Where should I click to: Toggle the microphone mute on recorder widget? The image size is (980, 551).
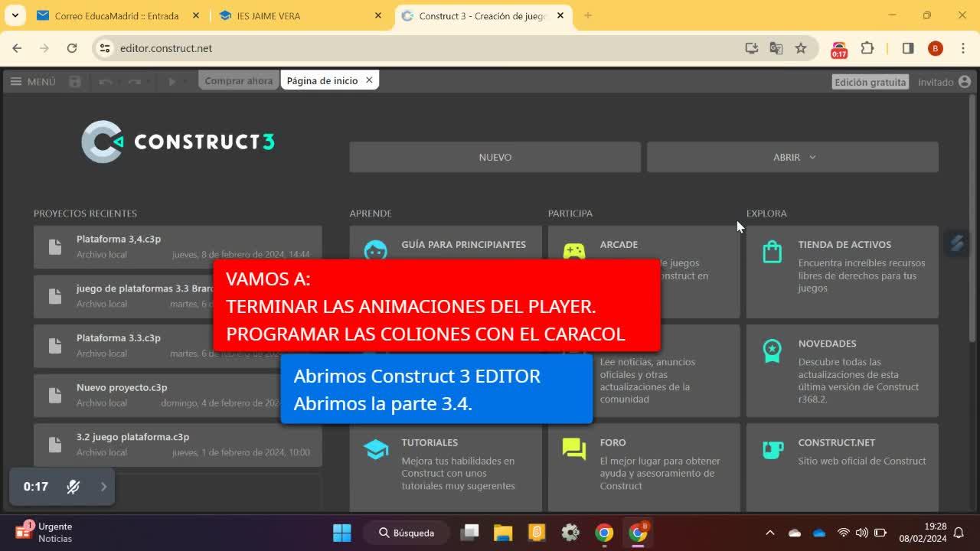(73, 487)
